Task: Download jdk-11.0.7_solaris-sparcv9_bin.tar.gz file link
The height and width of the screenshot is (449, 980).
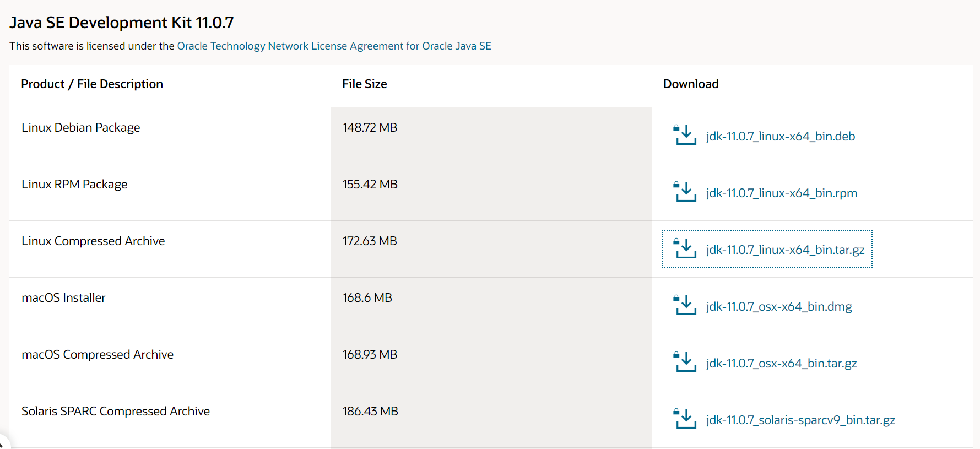Action: click(800, 420)
